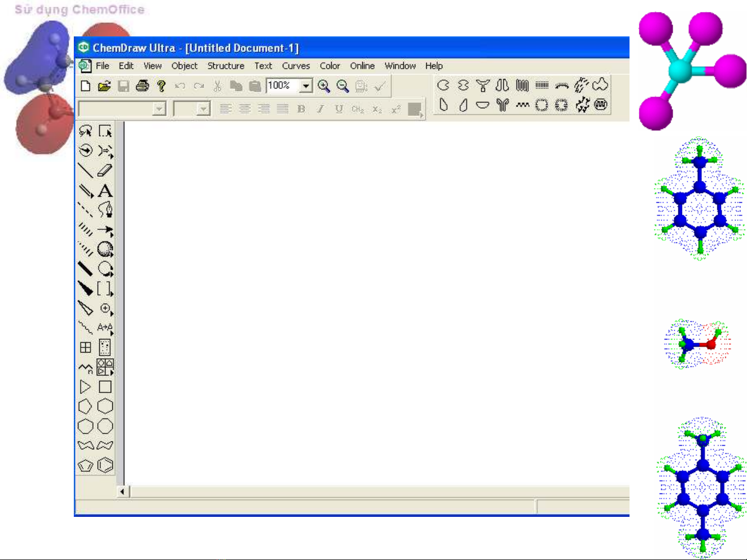Open the Window menu

[400, 66]
